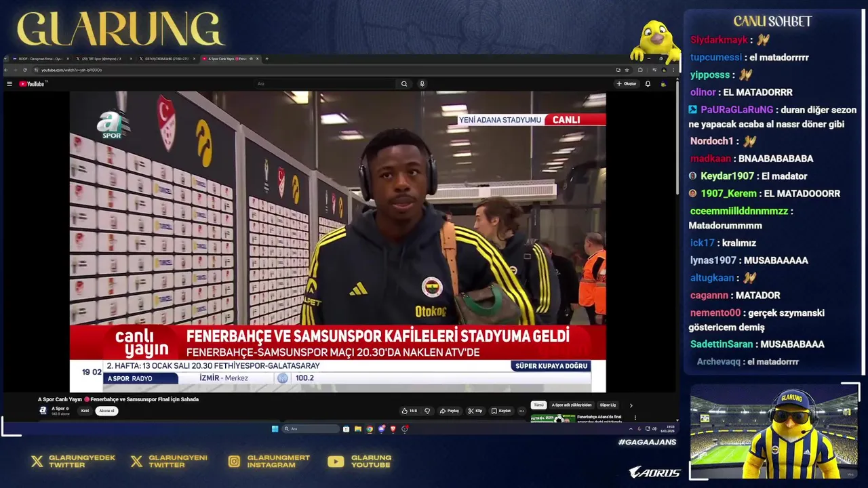
Task: Like the video with thumbs up
Action: pos(409,411)
